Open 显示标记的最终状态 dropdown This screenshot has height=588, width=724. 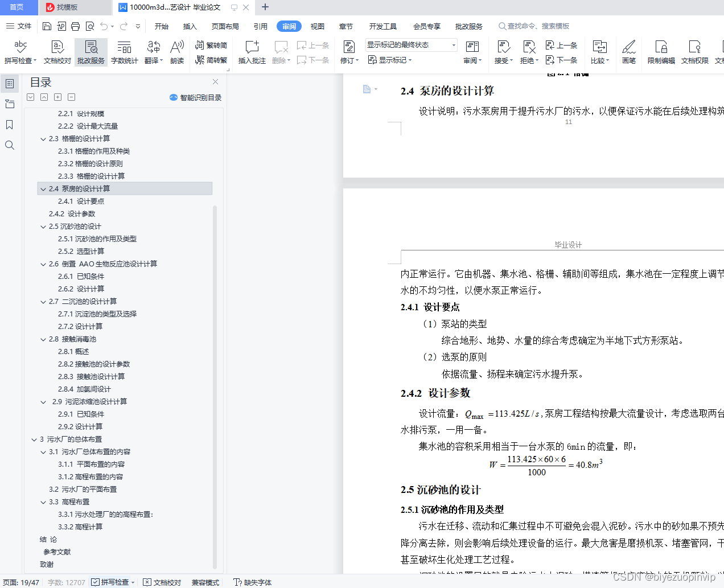[x=411, y=45]
